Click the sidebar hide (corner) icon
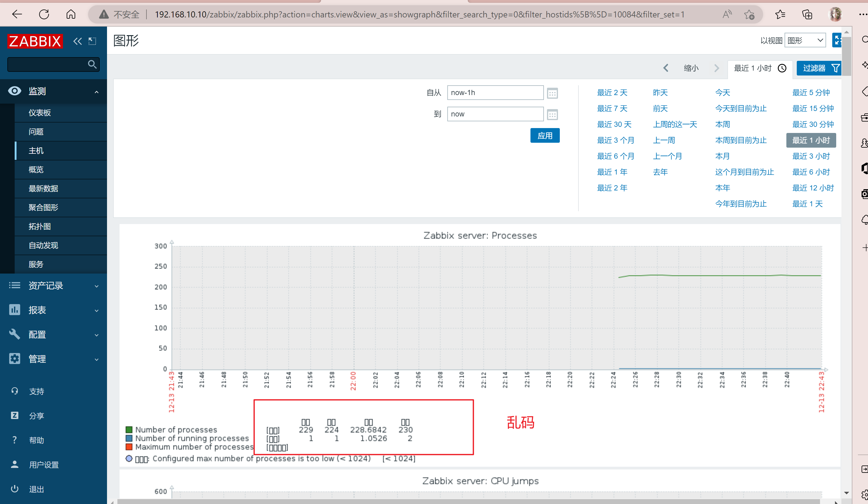 click(92, 41)
